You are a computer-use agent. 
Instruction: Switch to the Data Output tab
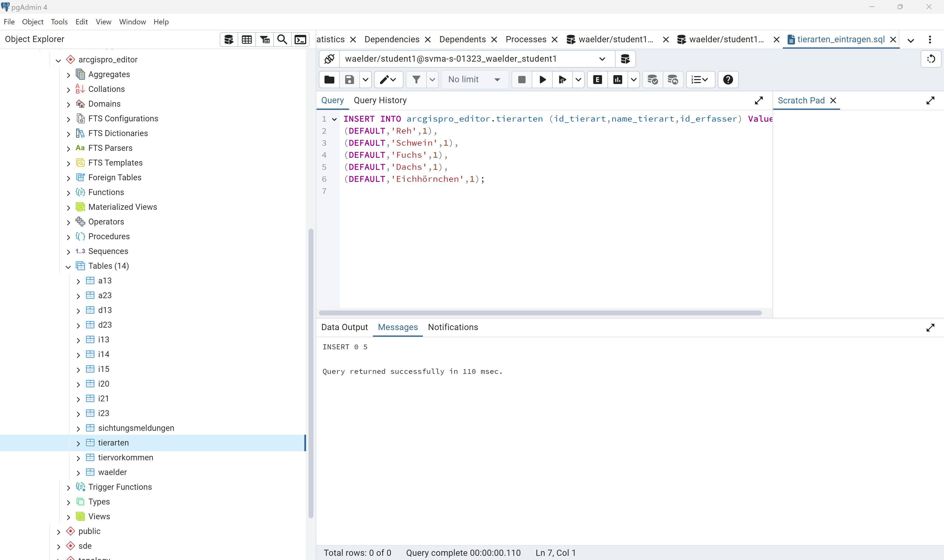tap(344, 327)
